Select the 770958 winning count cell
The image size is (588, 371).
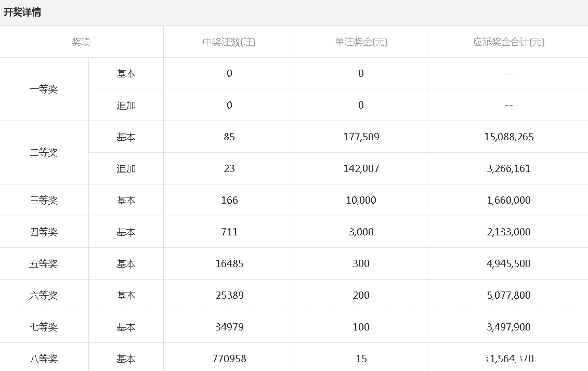tap(229, 359)
